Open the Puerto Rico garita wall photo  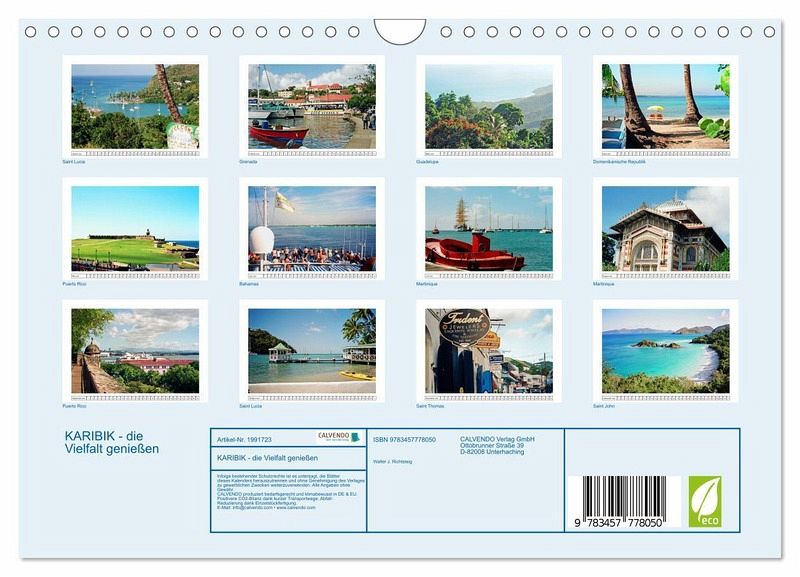point(135,351)
